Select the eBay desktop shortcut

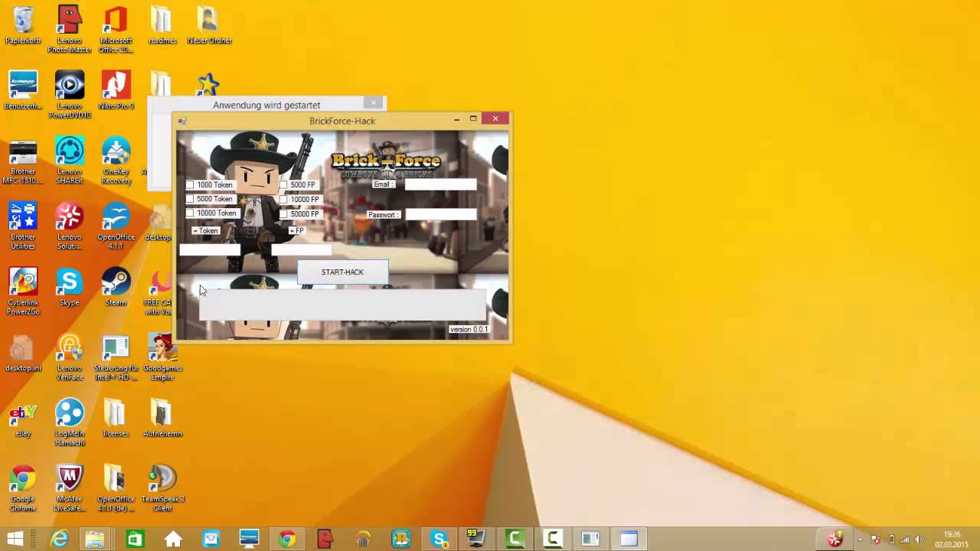pyautogui.click(x=23, y=419)
